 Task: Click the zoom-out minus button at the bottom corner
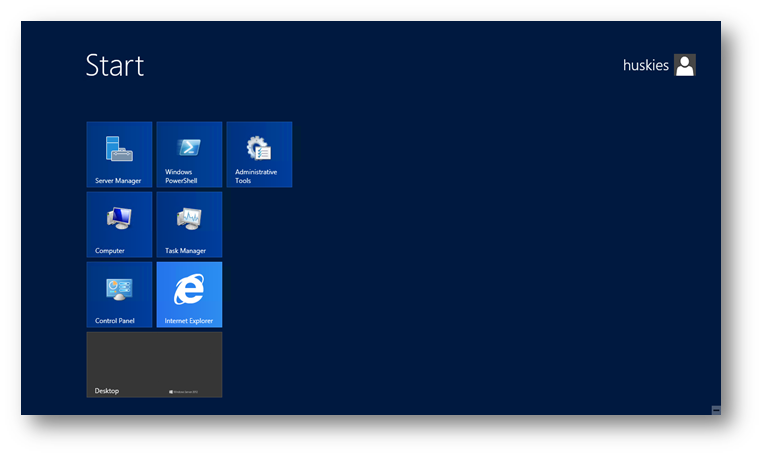716,410
